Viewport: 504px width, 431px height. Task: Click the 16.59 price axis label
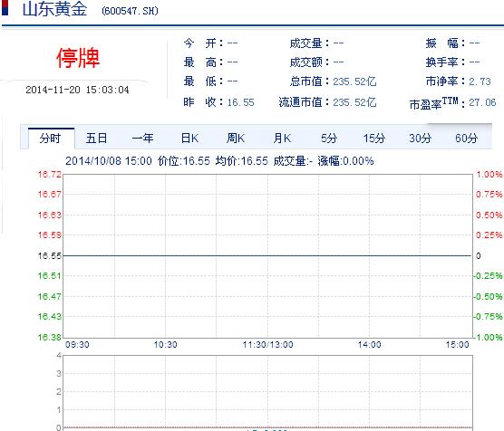tap(49, 235)
